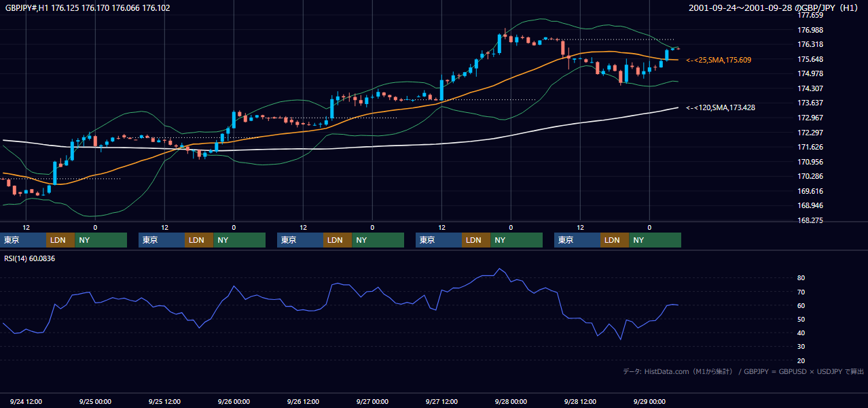Click the RSI(14) 60.0836 indicator label

(30, 258)
